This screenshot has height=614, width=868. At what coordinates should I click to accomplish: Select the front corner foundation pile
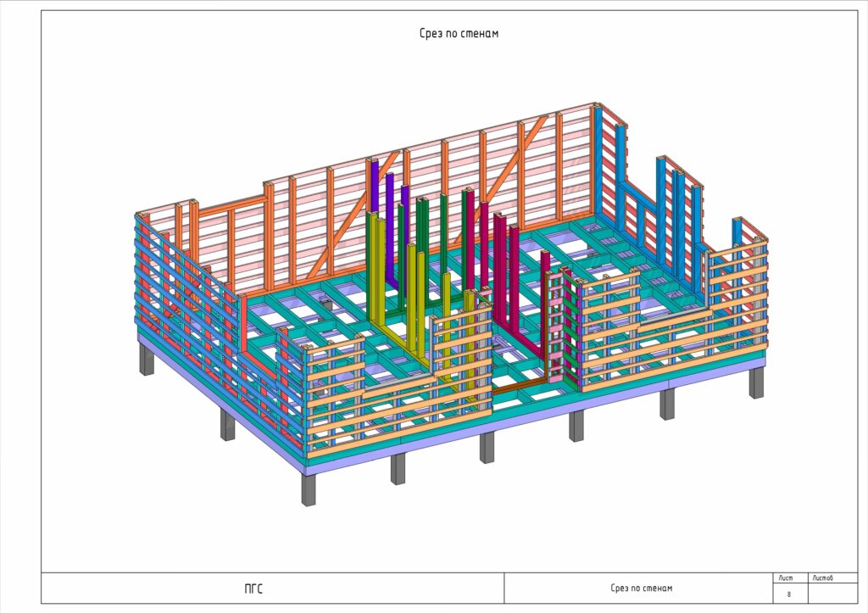pos(309,489)
